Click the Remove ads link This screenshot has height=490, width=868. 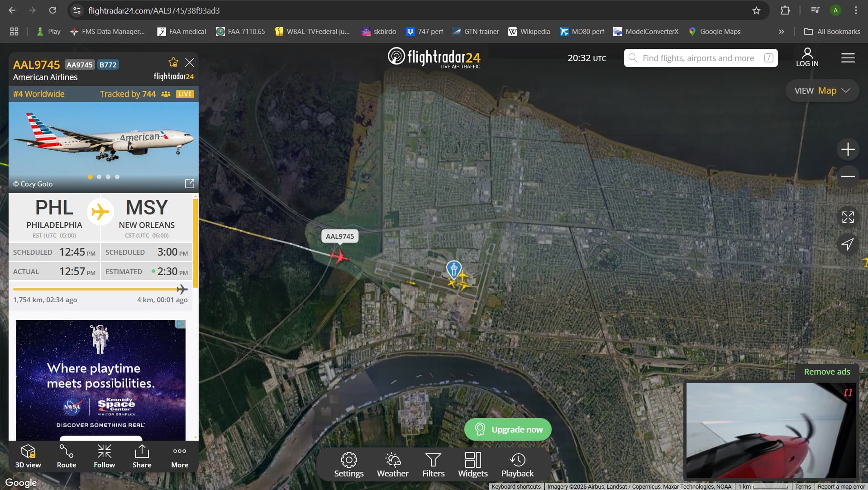click(827, 371)
